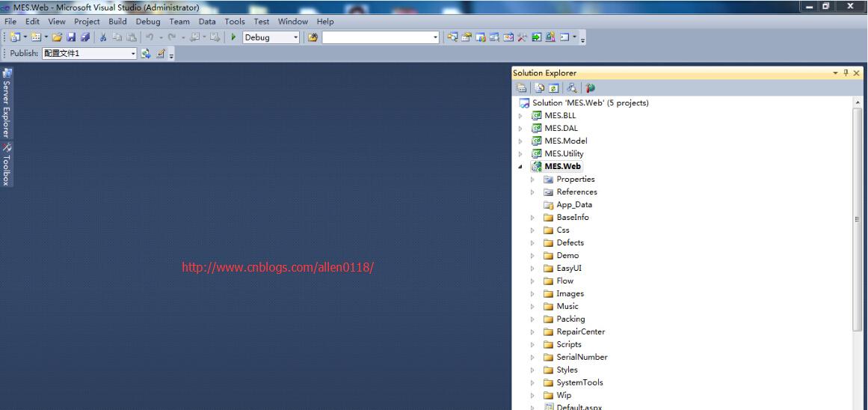Viewport: 868px width, 410px height.
Task: Select the Wip folder
Action: (564, 396)
